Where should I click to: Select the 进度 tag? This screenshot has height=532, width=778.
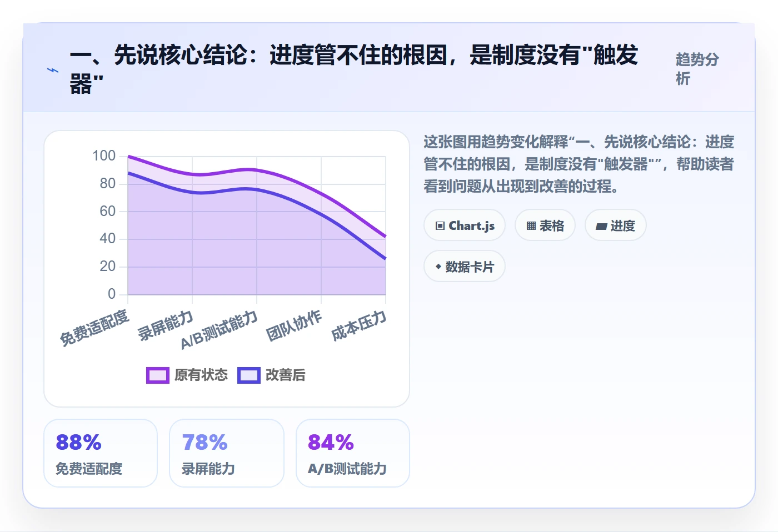coord(616,225)
